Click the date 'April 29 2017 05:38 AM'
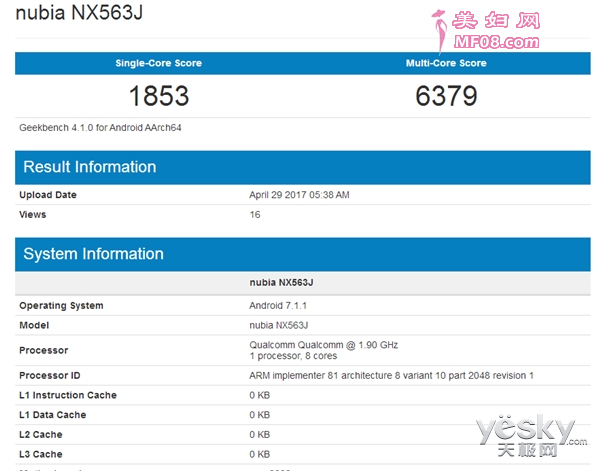 [x=299, y=195]
